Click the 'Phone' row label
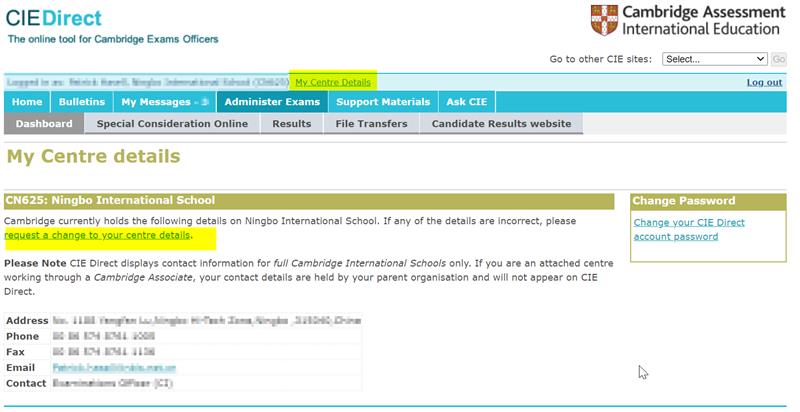The image size is (800, 412). pos(22,337)
